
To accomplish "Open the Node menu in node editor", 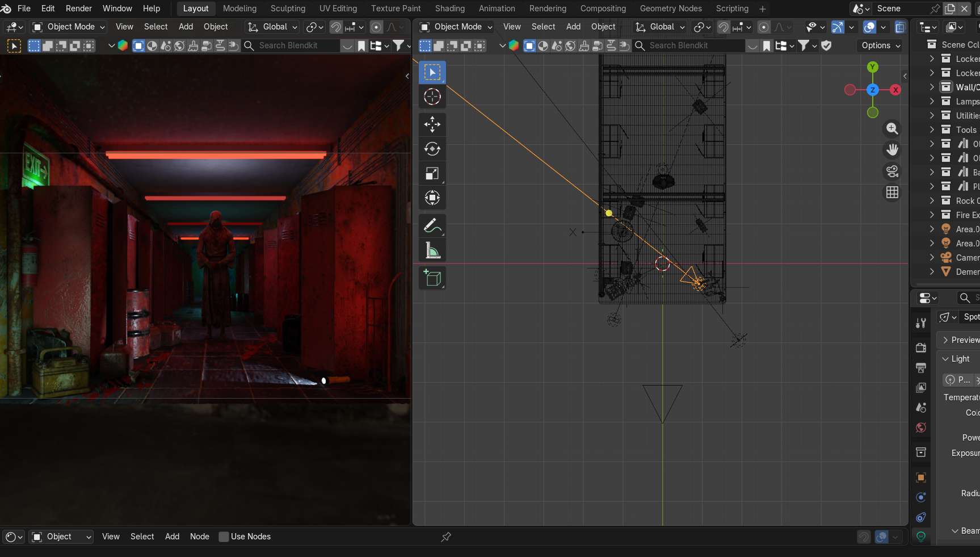I will click(200, 537).
